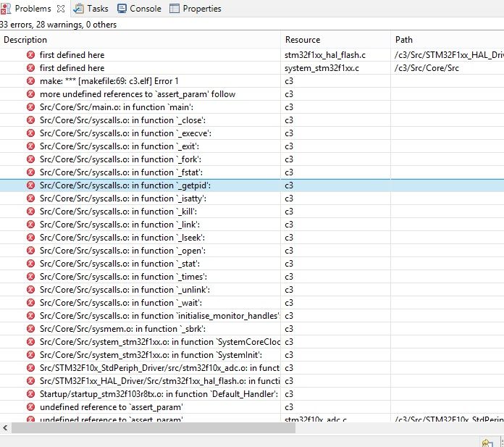Click error icon for '_exit' function row
504x447 pixels.
point(30,146)
